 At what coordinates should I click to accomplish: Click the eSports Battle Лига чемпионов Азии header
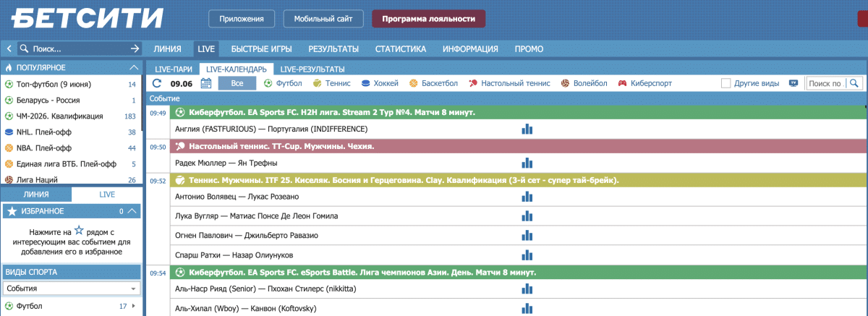pyautogui.click(x=518, y=273)
